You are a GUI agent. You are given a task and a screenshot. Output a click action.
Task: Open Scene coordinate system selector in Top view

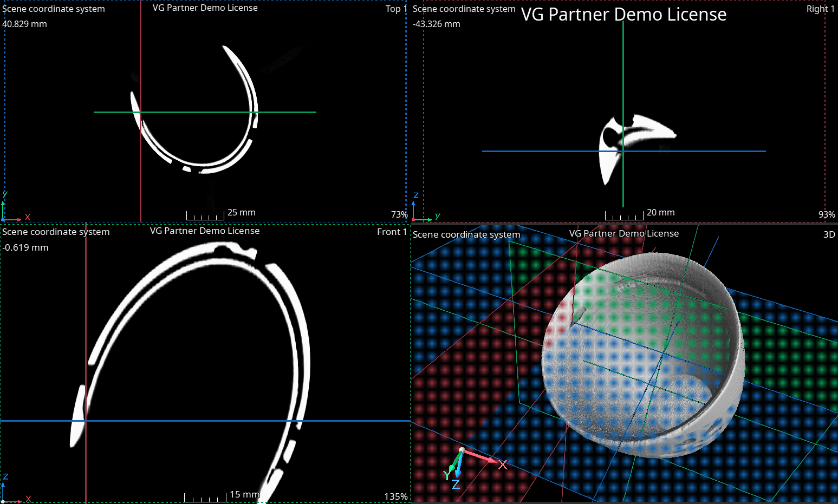[x=54, y=9]
